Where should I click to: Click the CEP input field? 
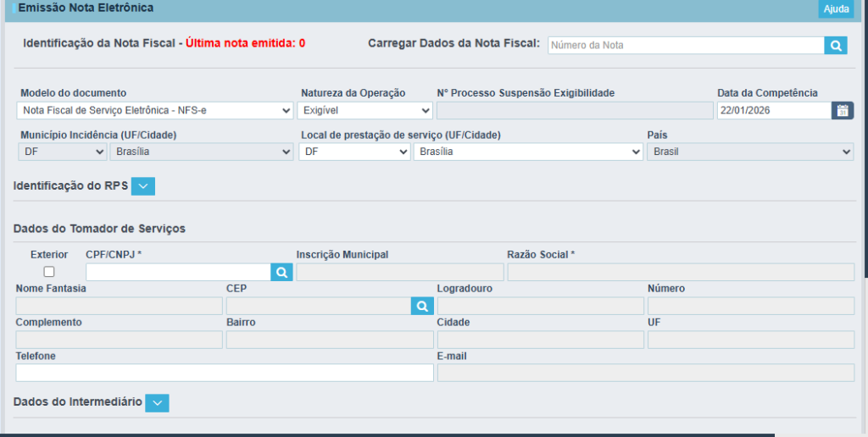tap(318, 306)
